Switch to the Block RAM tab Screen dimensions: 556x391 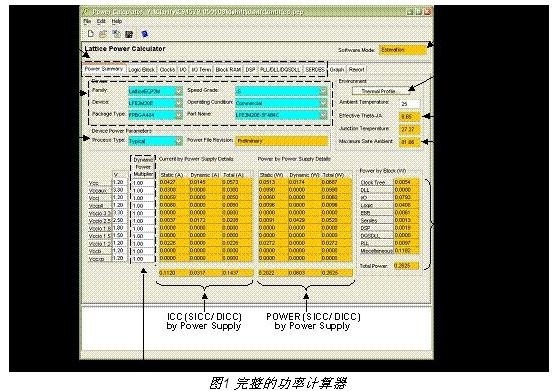coord(228,69)
